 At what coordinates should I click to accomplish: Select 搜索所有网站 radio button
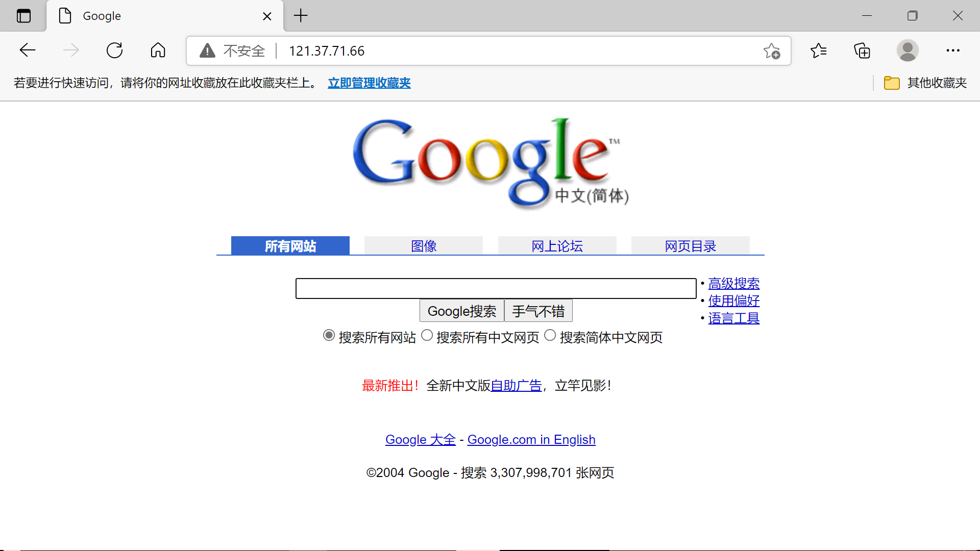[x=329, y=335]
